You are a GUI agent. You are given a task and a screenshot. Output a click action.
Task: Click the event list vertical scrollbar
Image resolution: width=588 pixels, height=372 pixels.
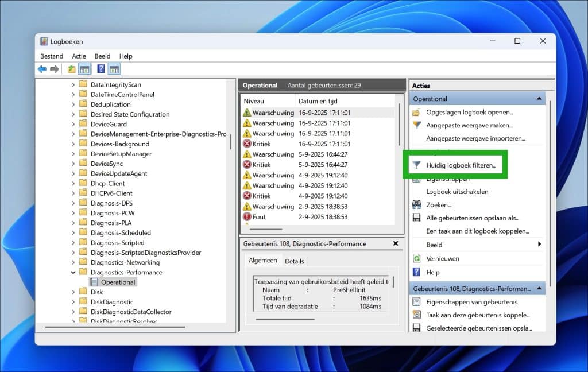[399, 125]
